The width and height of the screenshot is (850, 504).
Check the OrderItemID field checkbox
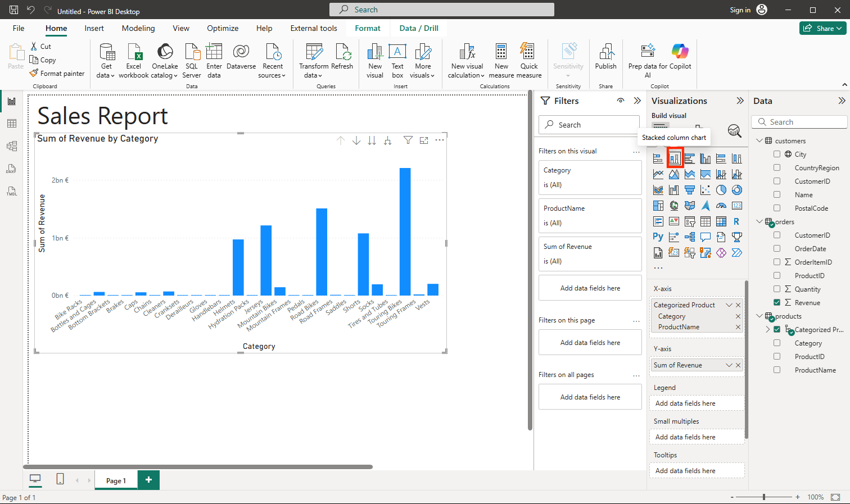pyautogui.click(x=777, y=262)
